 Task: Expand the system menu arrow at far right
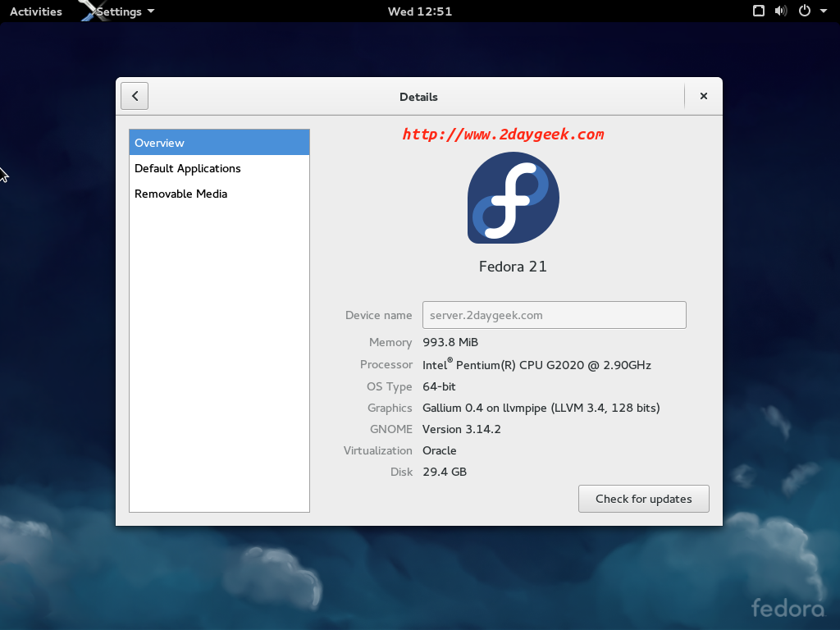click(824, 11)
